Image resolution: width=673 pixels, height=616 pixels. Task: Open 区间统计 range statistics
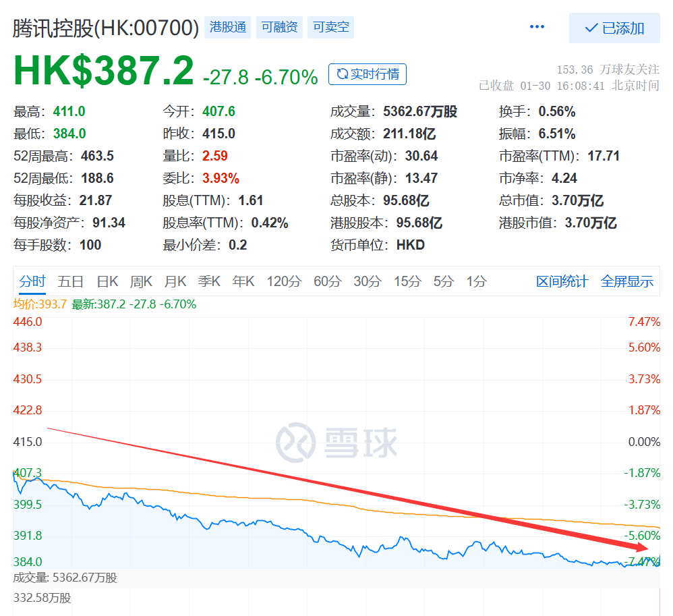(562, 281)
